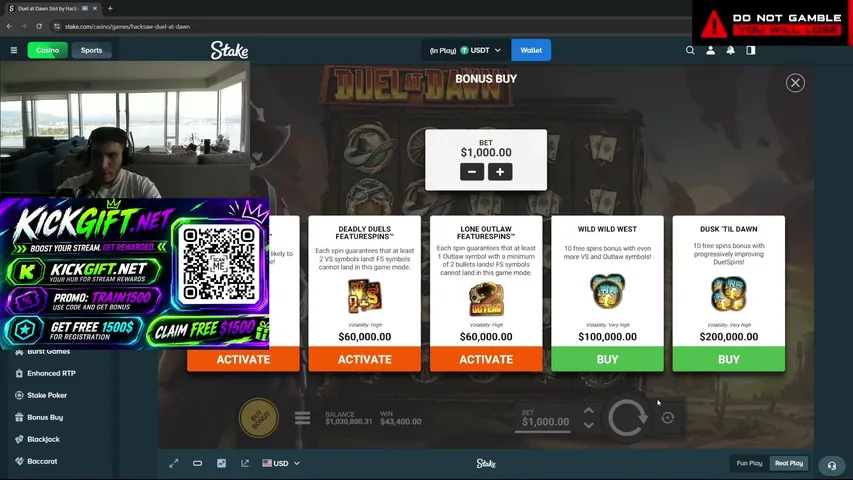Open the USD display currency dropdown

tap(281, 463)
